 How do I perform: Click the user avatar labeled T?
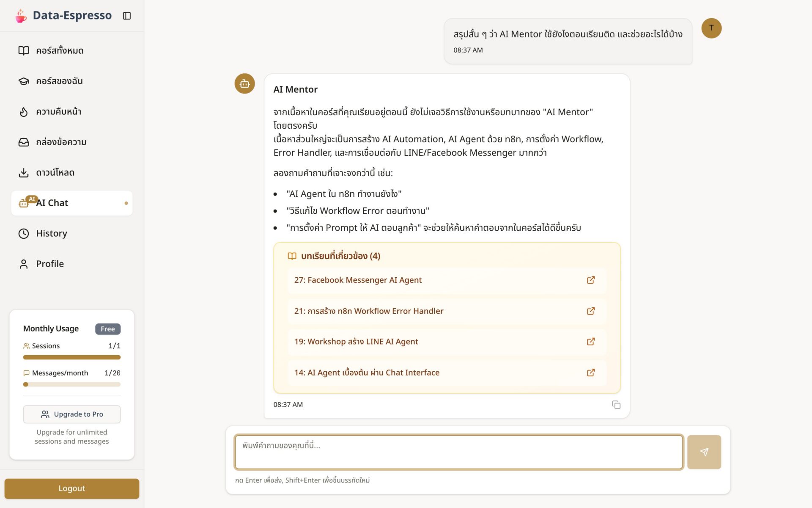[x=711, y=28]
